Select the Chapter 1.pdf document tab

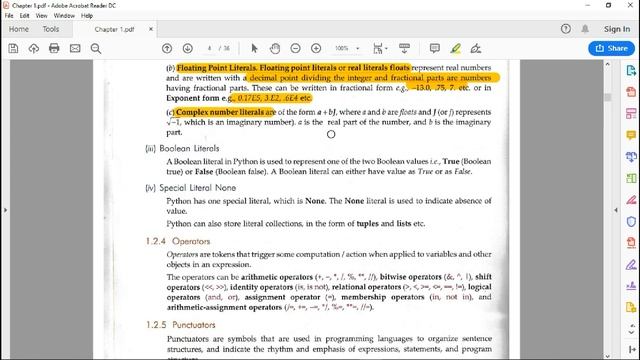point(114,29)
